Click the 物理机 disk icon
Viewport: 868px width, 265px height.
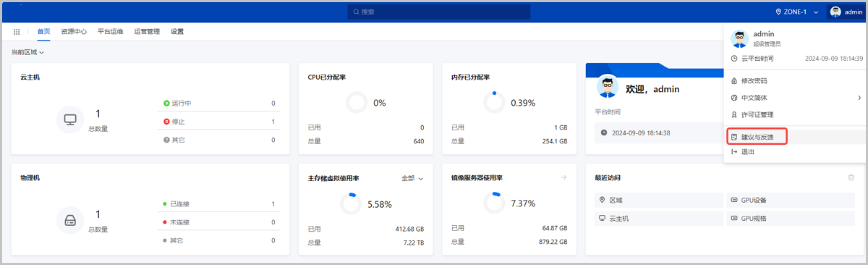tap(70, 221)
